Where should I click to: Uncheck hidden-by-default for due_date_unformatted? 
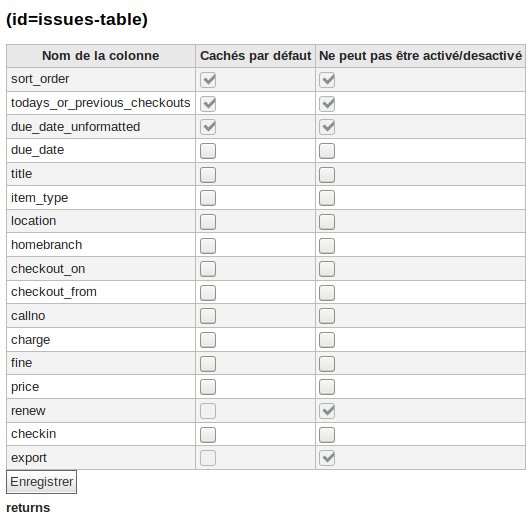[208, 127]
